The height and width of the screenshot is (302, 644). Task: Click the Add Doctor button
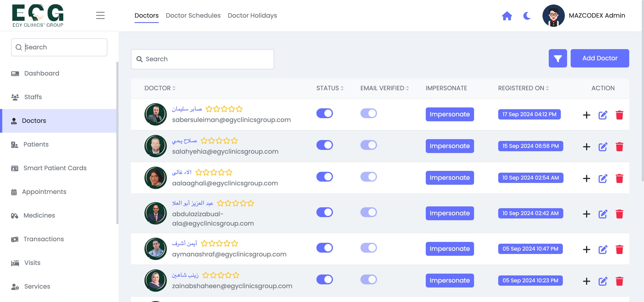pyautogui.click(x=600, y=58)
